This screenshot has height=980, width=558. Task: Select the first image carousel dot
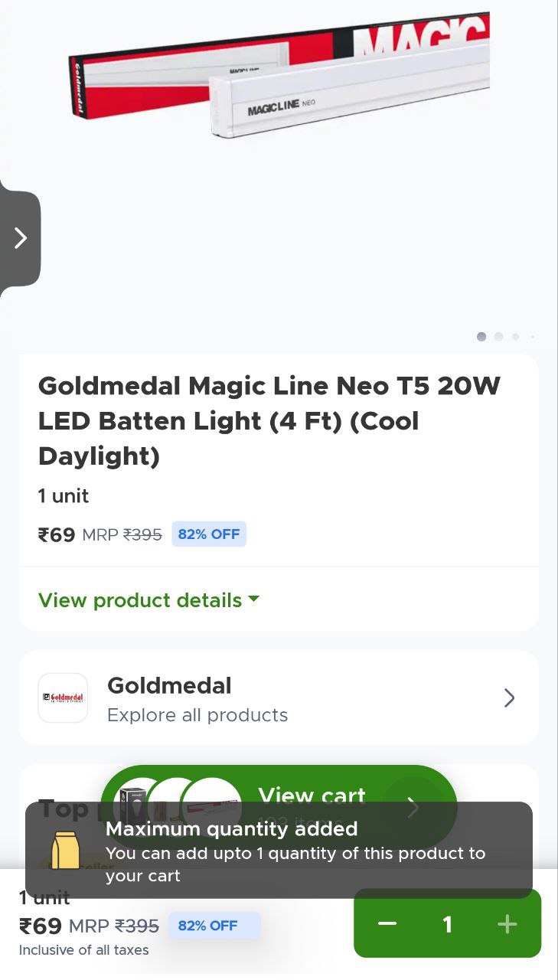481,336
